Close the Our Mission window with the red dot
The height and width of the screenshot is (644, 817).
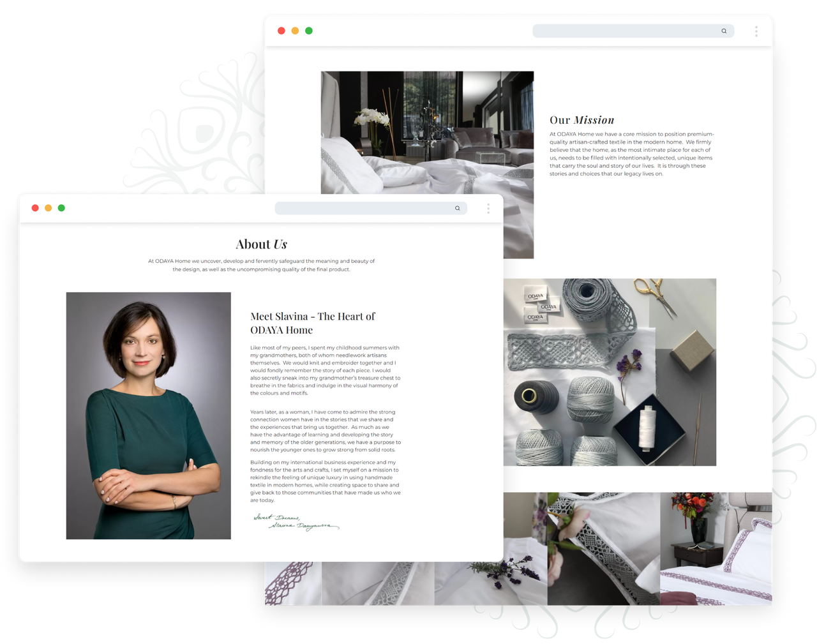281,31
